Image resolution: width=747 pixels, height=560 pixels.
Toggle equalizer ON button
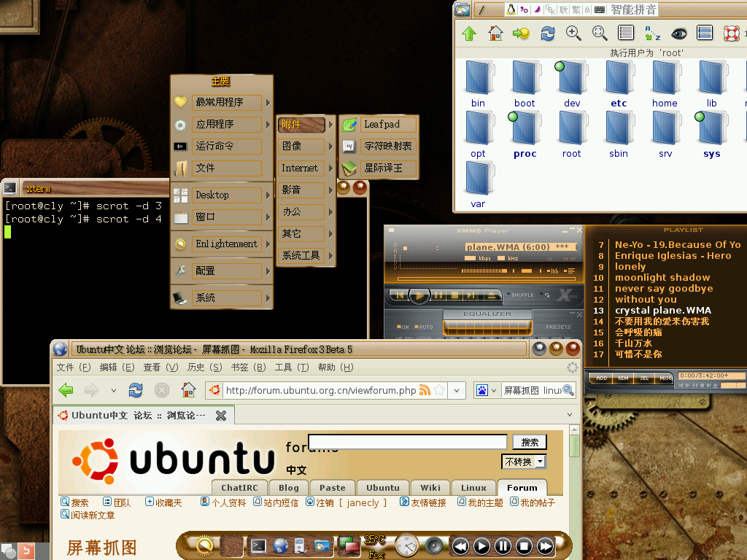(403, 327)
